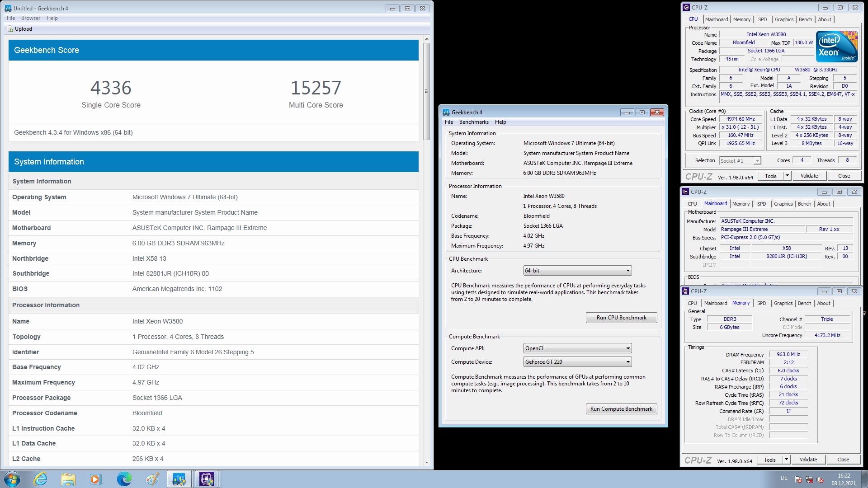This screenshot has height=488, width=868.
Task: Open Paint from the taskbar palette icon
Action: coord(152,479)
